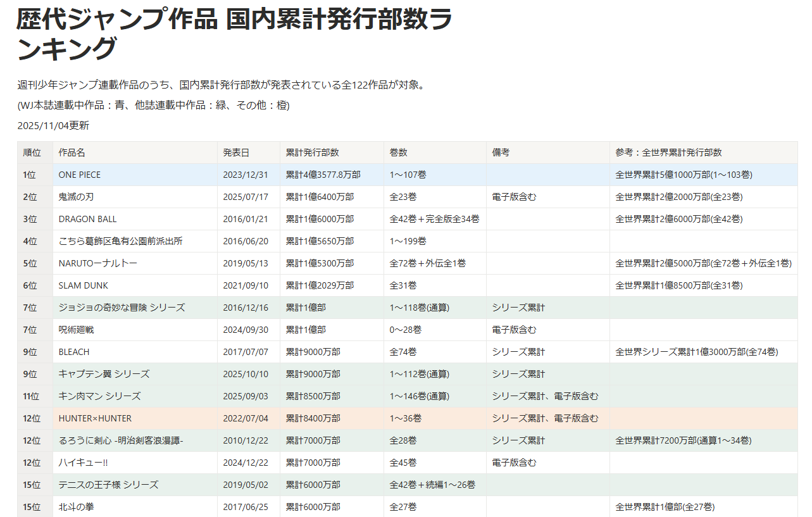This screenshot has width=812, height=517.
Task: Select the NARUTOーナルトー title cell
Action: (97, 263)
